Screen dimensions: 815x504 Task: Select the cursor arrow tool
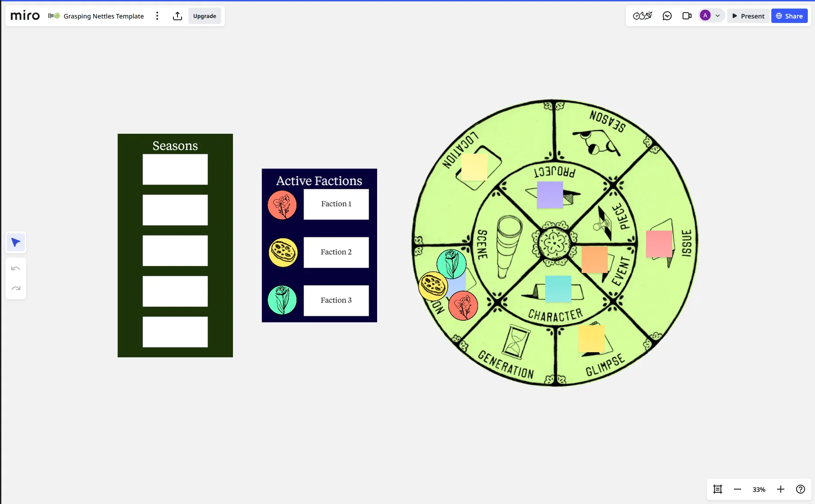pyautogui.click(x=16, y=243)
